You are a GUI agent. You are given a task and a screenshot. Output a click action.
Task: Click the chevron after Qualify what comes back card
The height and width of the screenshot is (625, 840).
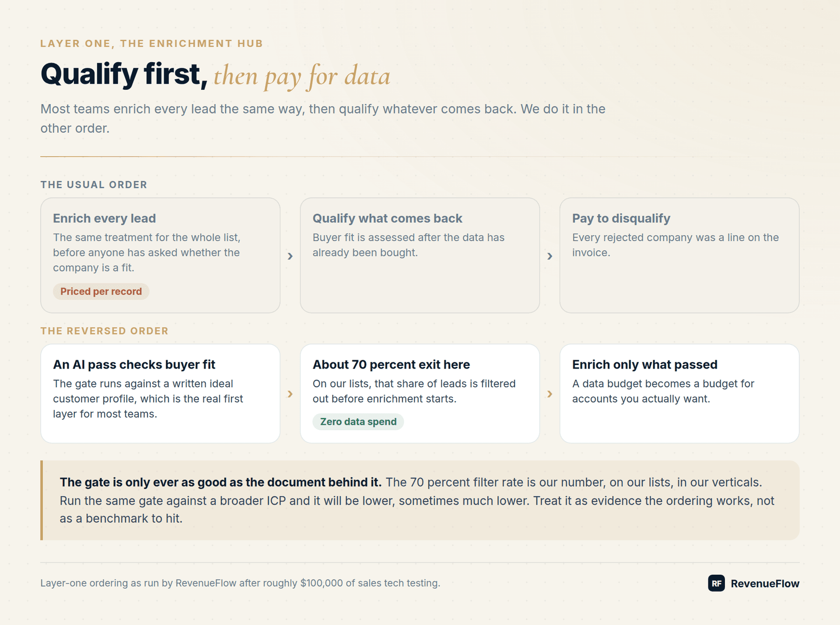(x=550, y=256)
